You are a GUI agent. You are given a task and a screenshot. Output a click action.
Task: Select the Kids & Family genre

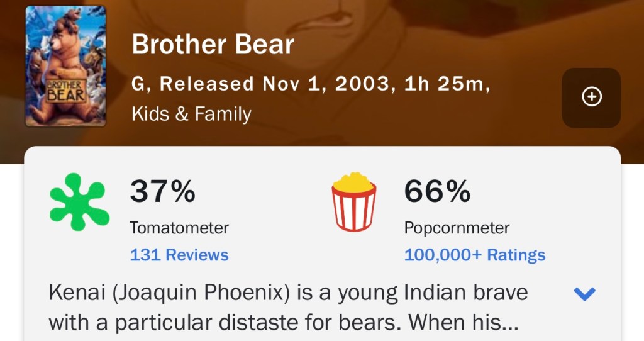[191, 115]
